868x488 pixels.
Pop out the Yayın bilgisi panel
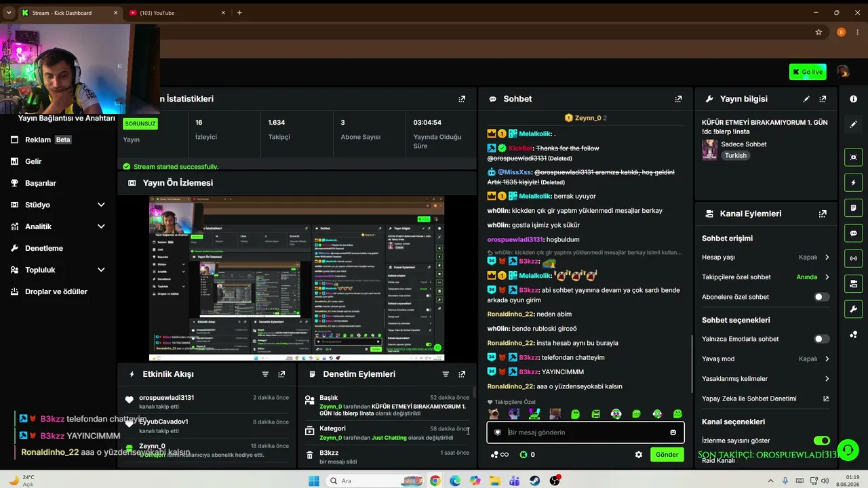coord(823,99)
